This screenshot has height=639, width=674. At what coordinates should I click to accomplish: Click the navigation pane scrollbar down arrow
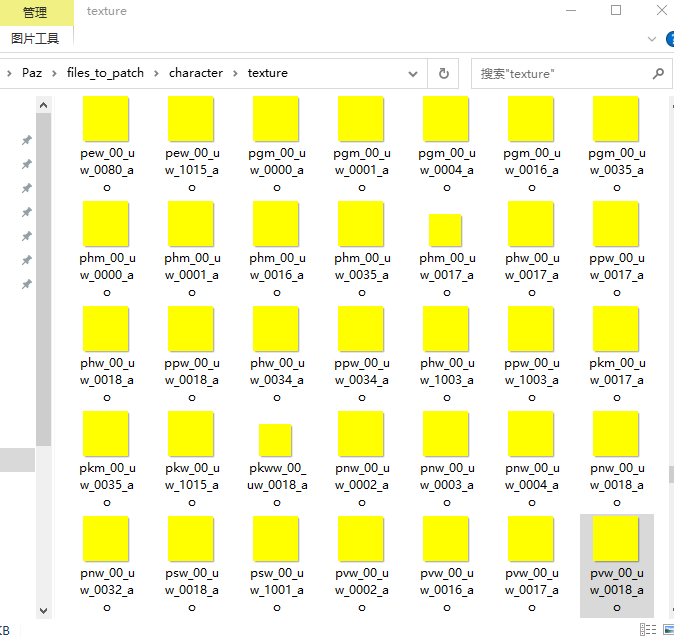coord(43,610)
